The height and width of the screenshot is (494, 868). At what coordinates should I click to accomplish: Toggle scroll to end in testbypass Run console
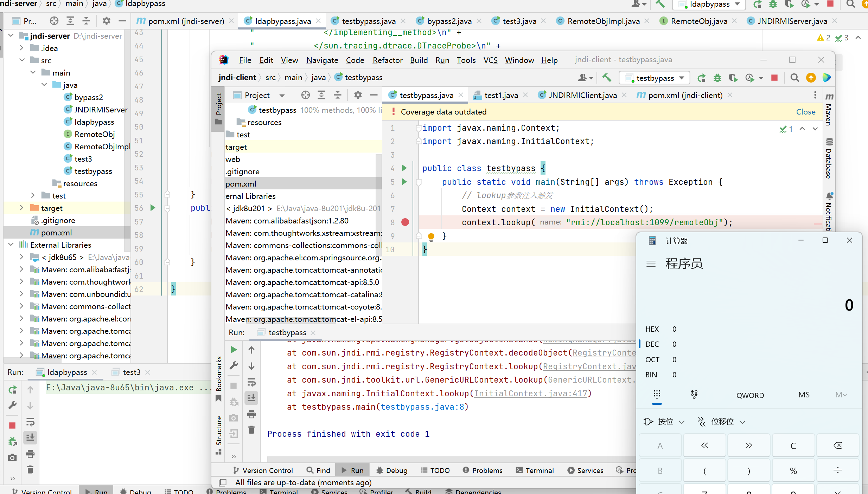[251, 398]
